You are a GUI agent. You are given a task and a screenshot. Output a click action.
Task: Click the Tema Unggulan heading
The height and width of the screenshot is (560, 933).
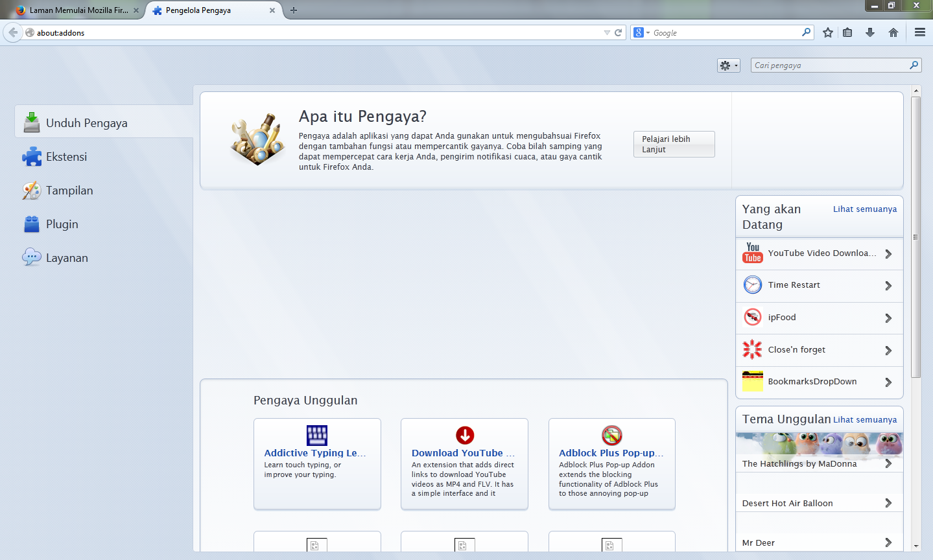click(x=786, y=419)
